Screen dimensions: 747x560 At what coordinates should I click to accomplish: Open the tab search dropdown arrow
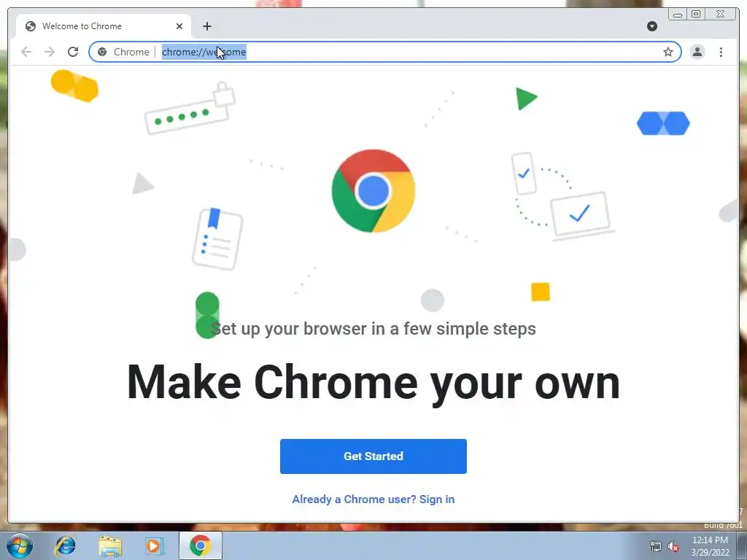click(652, 26)
